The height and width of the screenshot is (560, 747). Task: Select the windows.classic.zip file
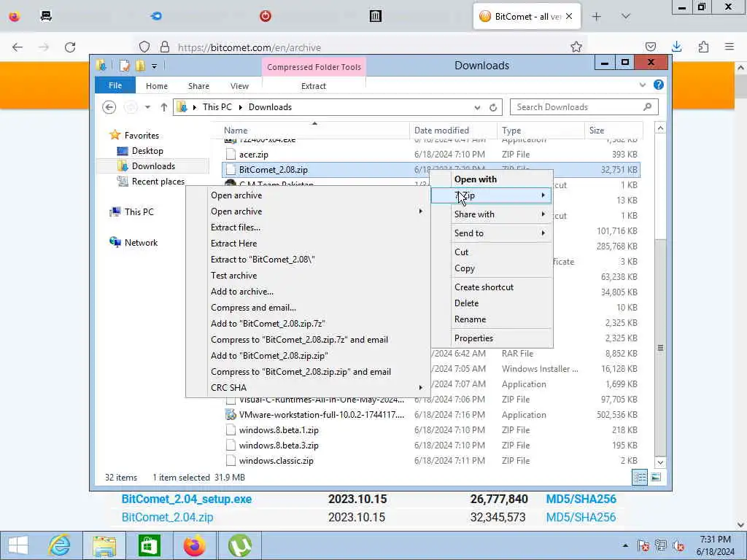[x=276, y=461]
